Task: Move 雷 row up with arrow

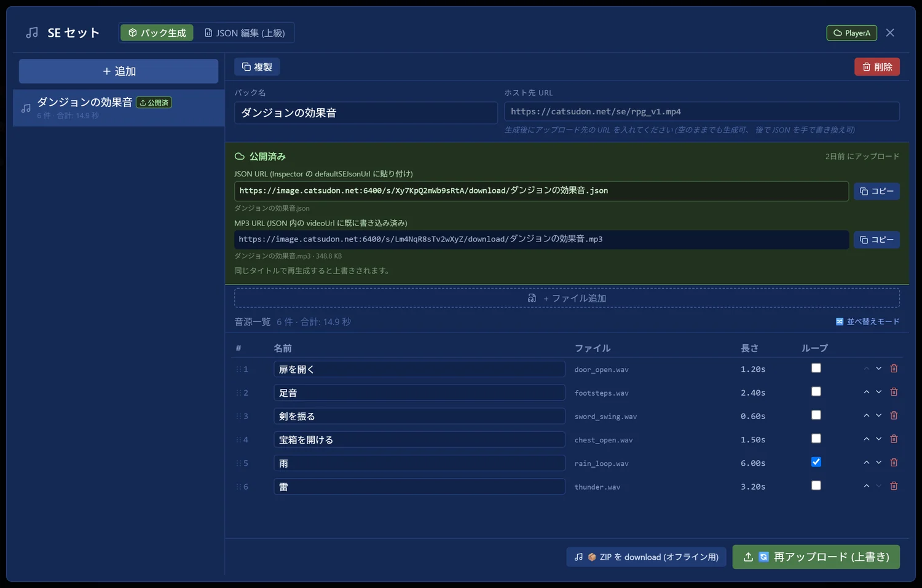Action: point(866,486)
